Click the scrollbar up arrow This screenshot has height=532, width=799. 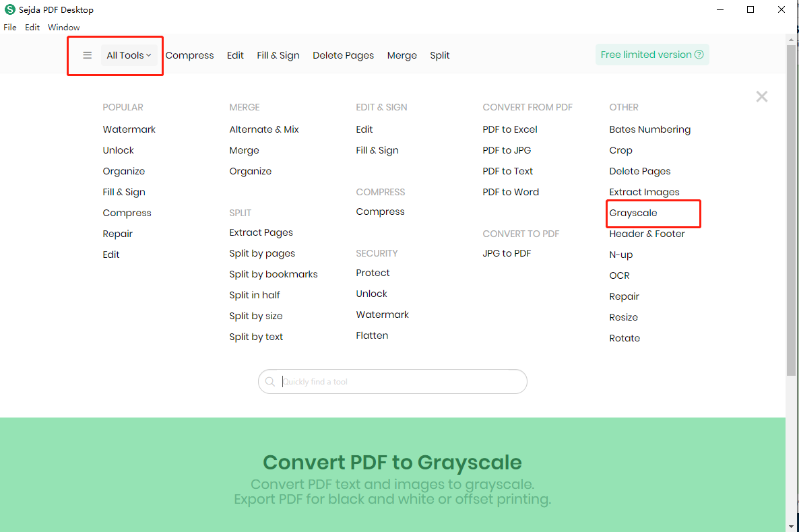pyautogui.click(x=791, y=40)
